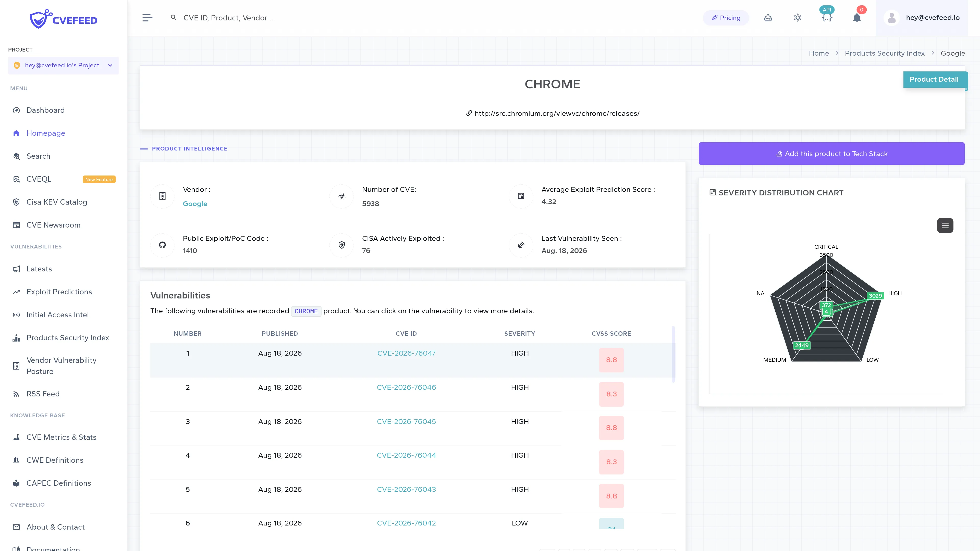Open CVE-2026-76044 link

[x=406, y=455]
